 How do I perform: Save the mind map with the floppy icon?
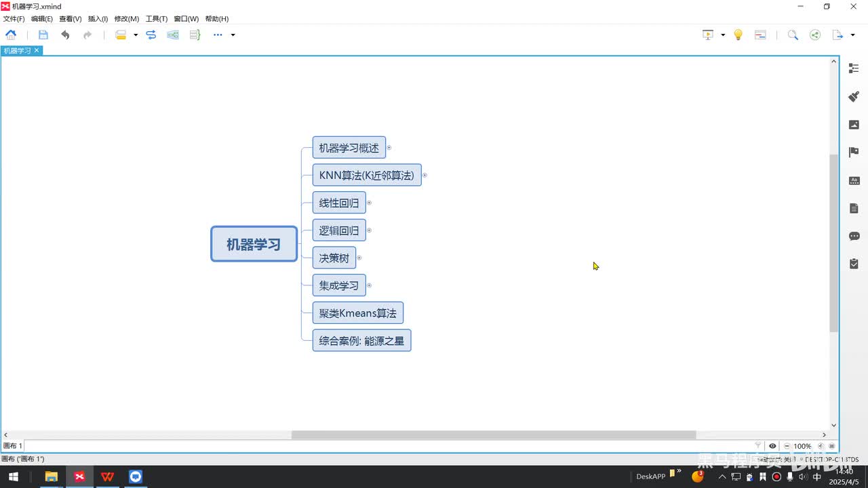pyautogui.click(x=43, y=35)
